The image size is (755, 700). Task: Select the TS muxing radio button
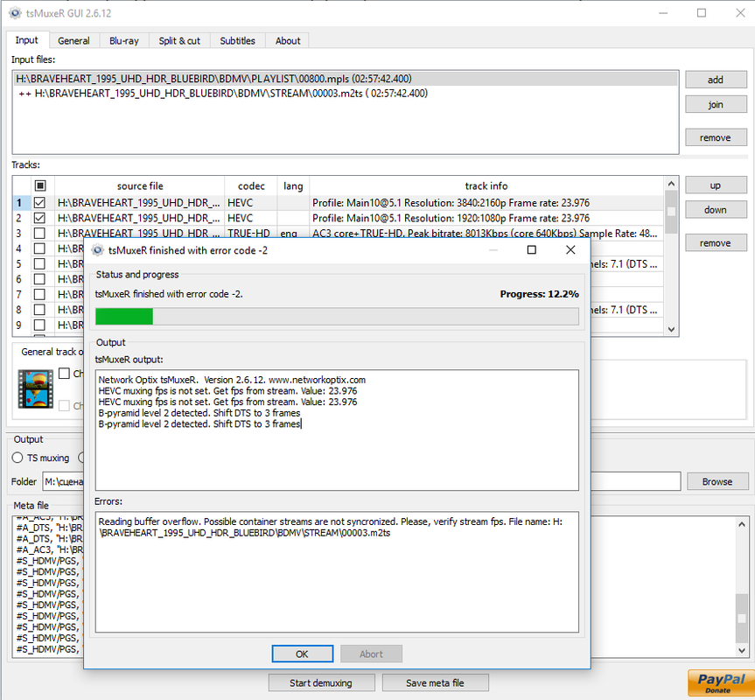17,458
